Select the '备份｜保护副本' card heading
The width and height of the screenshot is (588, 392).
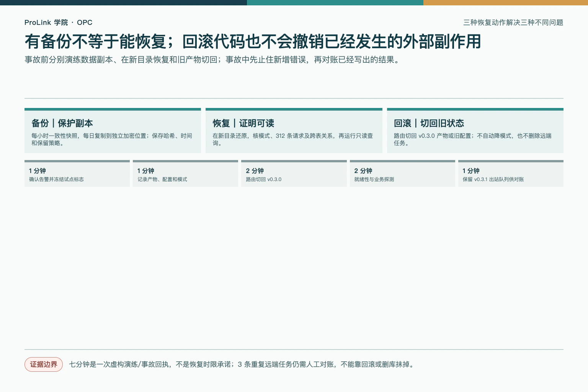click(62, 123)
